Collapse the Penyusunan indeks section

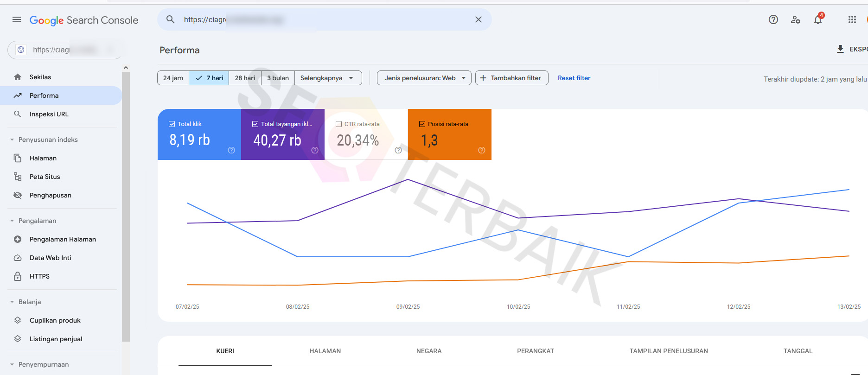[x=13, y=140]
